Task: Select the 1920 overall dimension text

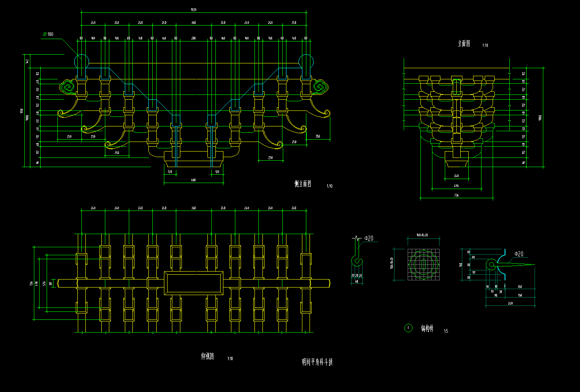Action: coord(193,10)
